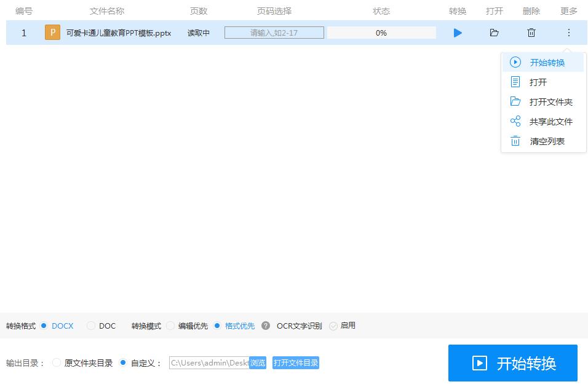Click the 清空列表 trash icon in the menu
Screen dimensions: 588x387
[x=515, y=141]
